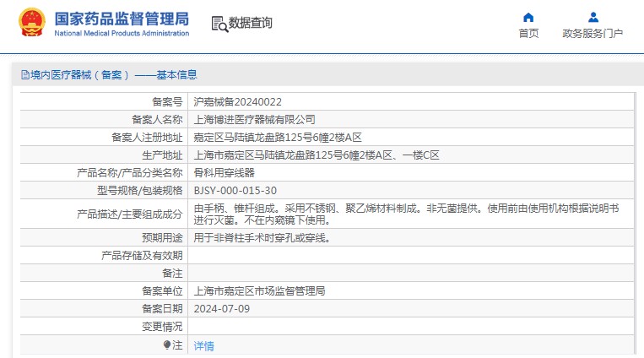
Task: Click the 备案人名称 row label
Action: (157, 120)
